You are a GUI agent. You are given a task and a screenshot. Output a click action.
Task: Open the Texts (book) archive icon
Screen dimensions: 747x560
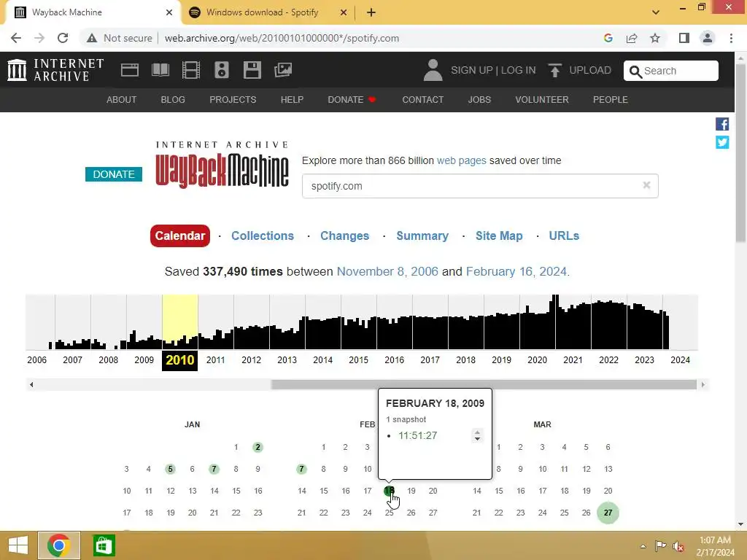click(160, 70)
